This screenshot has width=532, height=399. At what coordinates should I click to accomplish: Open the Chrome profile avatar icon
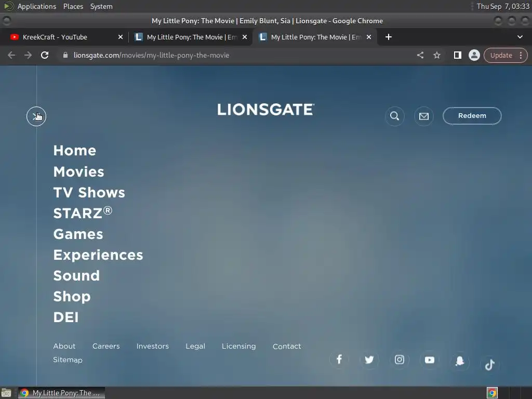tap(474, 55)
